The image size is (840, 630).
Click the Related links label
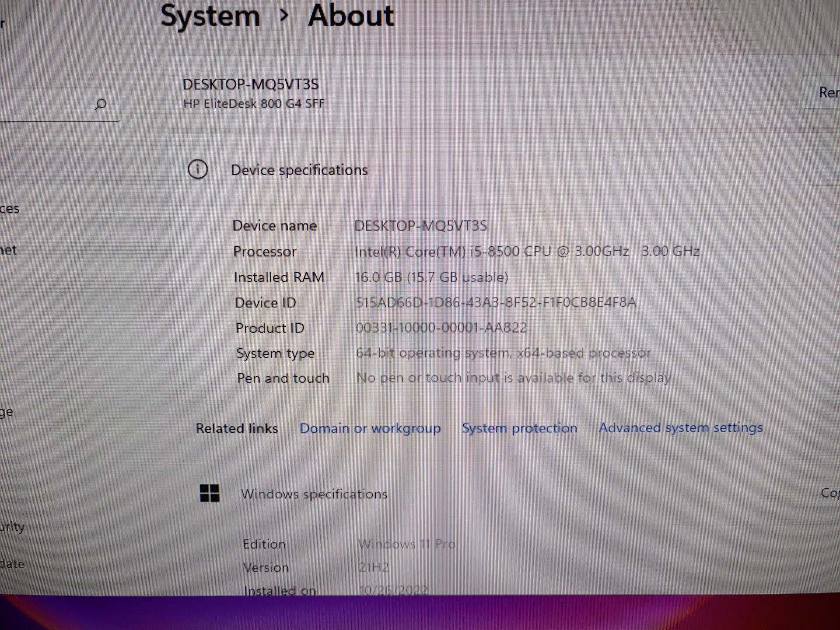237,429
